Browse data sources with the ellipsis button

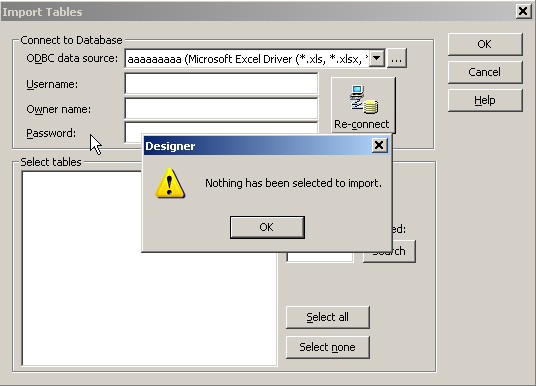click(x=396, y=58)
